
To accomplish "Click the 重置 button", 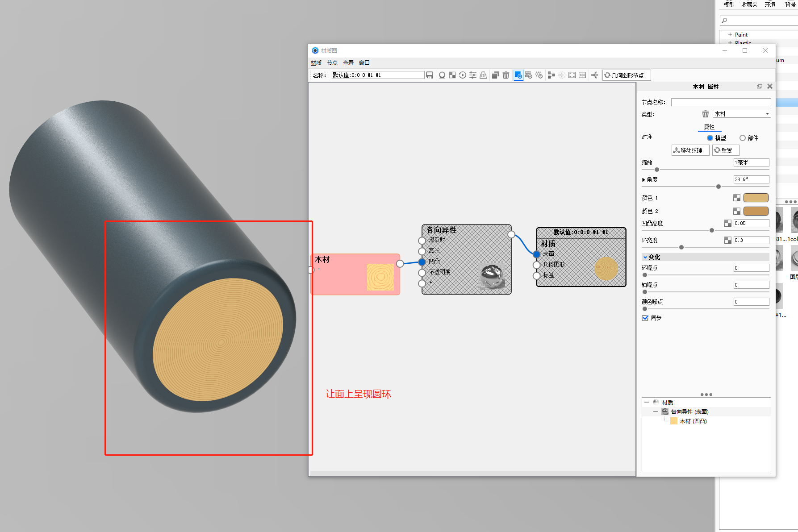I will (x=726, y=150).
